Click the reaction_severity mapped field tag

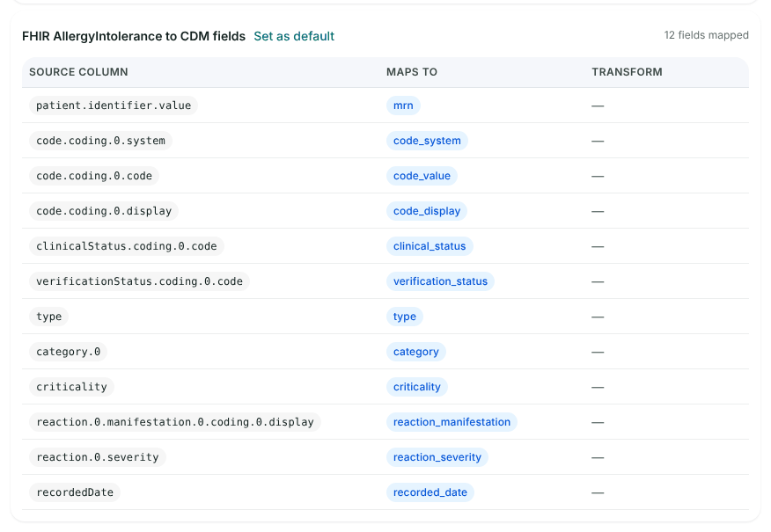pos(437,457)
